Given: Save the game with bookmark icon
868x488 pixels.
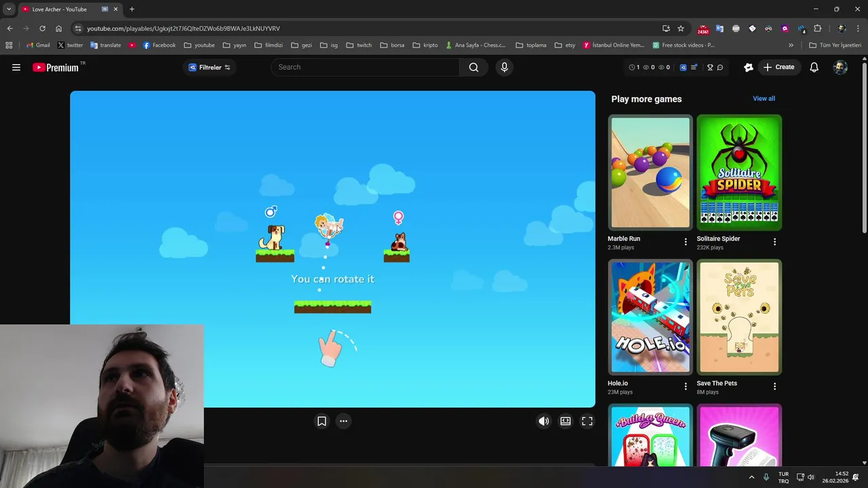Looking at the screenshot, I should click(x=322, y=421).
